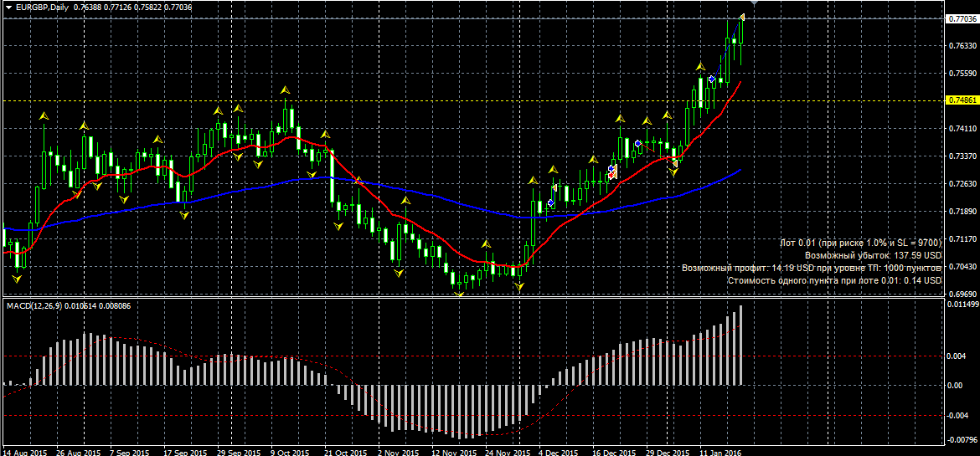Click the 14 Aug 2015 date label
980x456 pixels.
click(x=25, y=452)
